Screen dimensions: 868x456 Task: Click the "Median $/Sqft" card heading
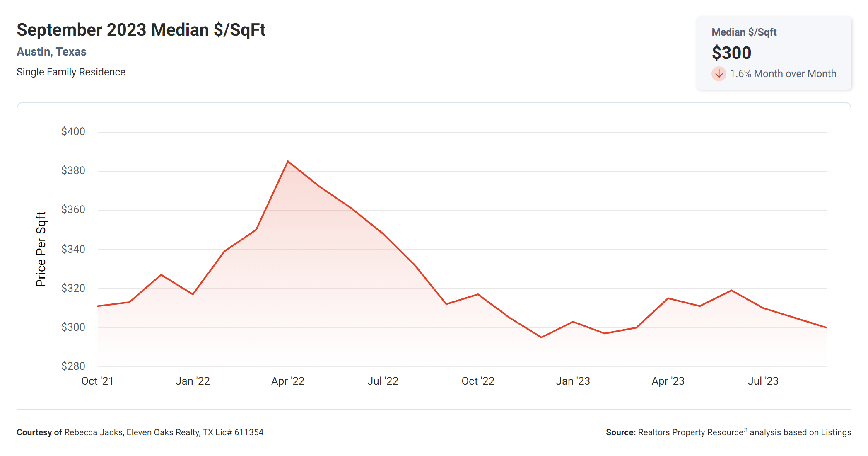[x=744, y=32]
